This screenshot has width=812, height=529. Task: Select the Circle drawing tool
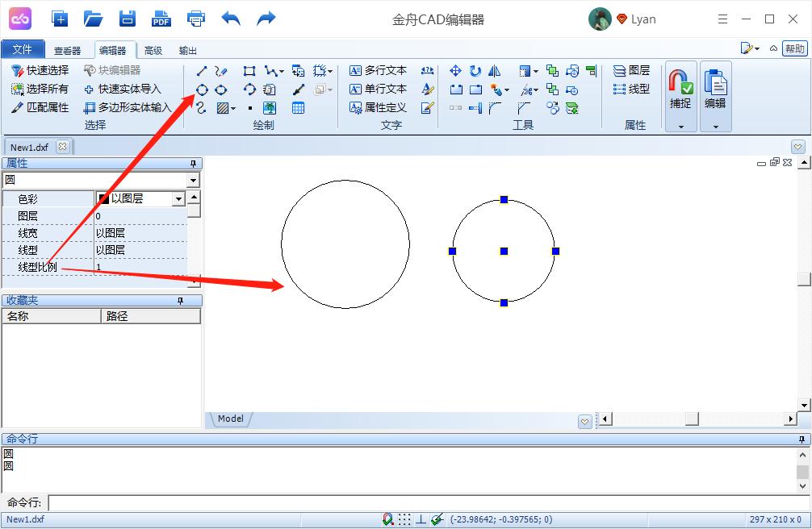pos(201,90)
